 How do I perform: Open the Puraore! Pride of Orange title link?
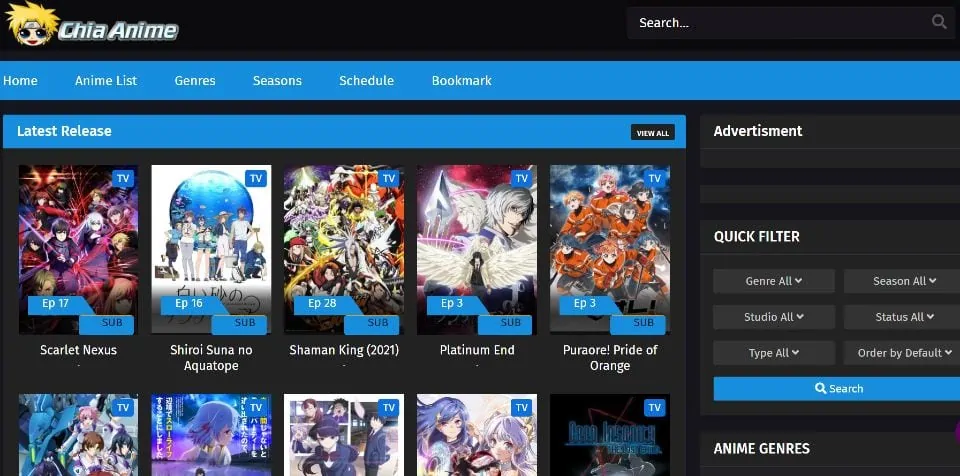point(610,358)
